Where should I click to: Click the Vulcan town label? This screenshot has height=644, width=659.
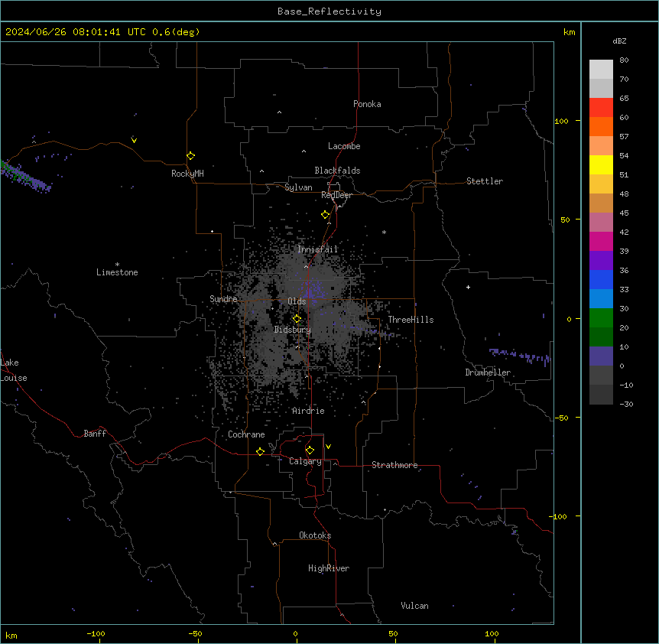pyautogui.click(x=414, y=606)
